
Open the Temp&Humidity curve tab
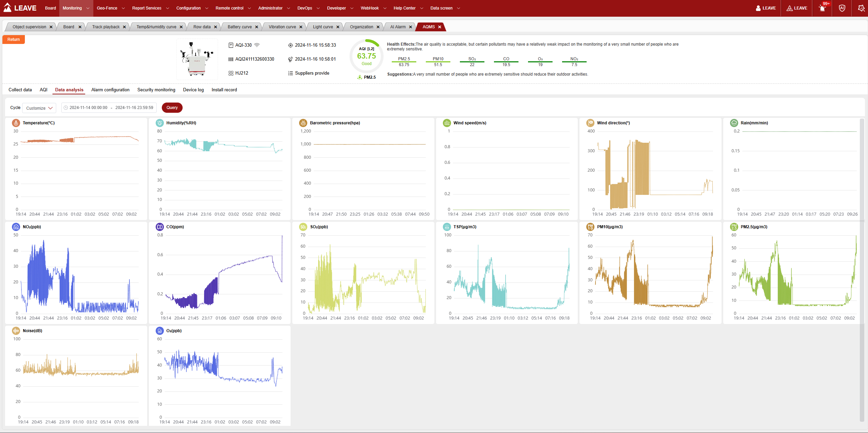pyautogui.click(x=156, y=27)
